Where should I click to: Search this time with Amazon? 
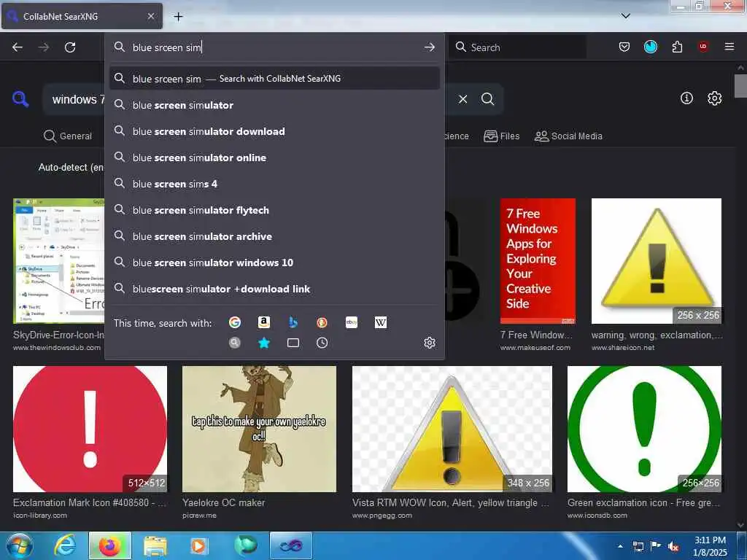pos(264,322)
